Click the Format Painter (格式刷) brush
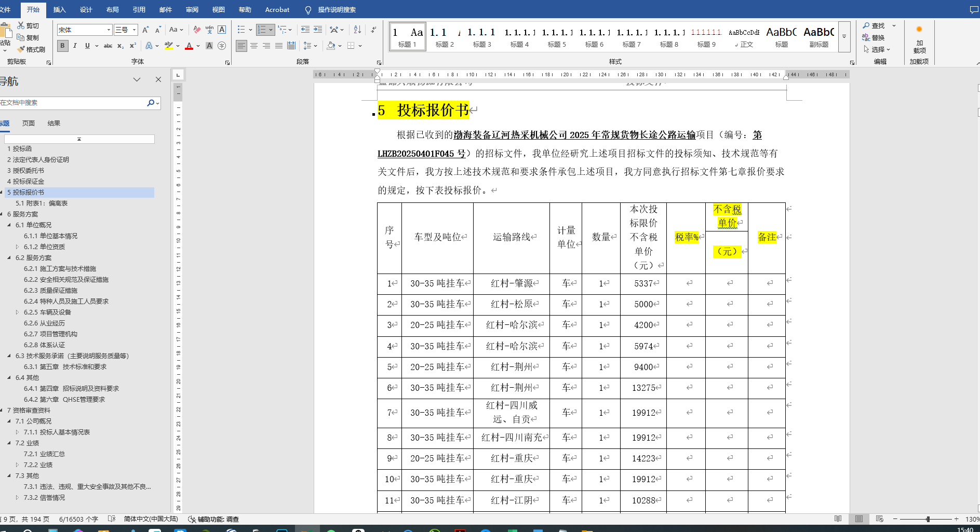The width and height of the screenshot is (980, 532). 21,49
